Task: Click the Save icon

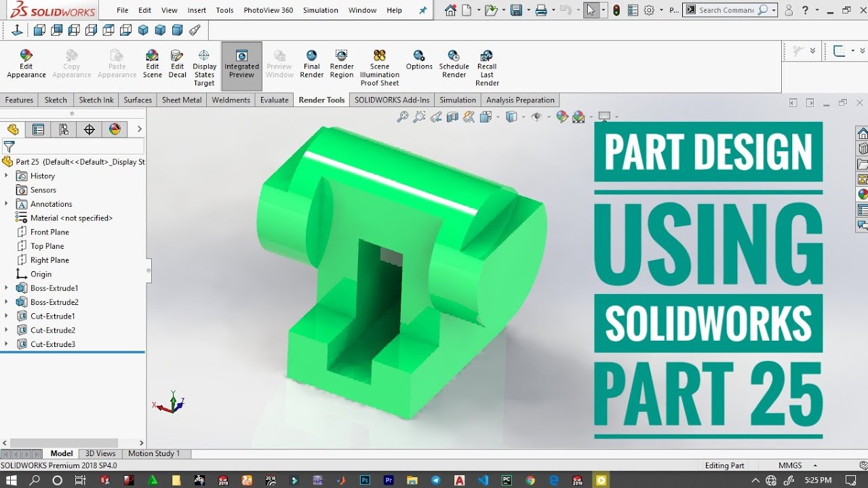Action: pos(516,10)
